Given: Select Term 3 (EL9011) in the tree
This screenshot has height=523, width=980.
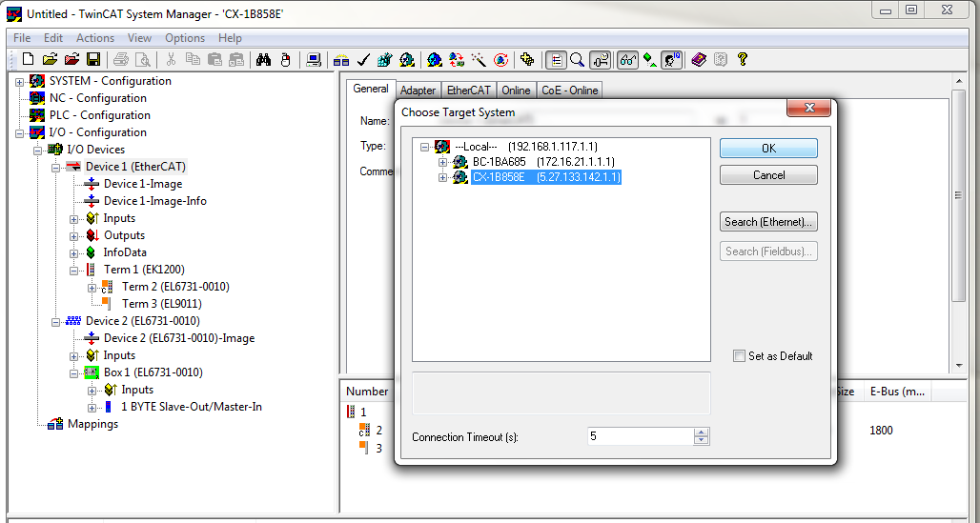Looking at the screenshot, I should tap(162, 304).
